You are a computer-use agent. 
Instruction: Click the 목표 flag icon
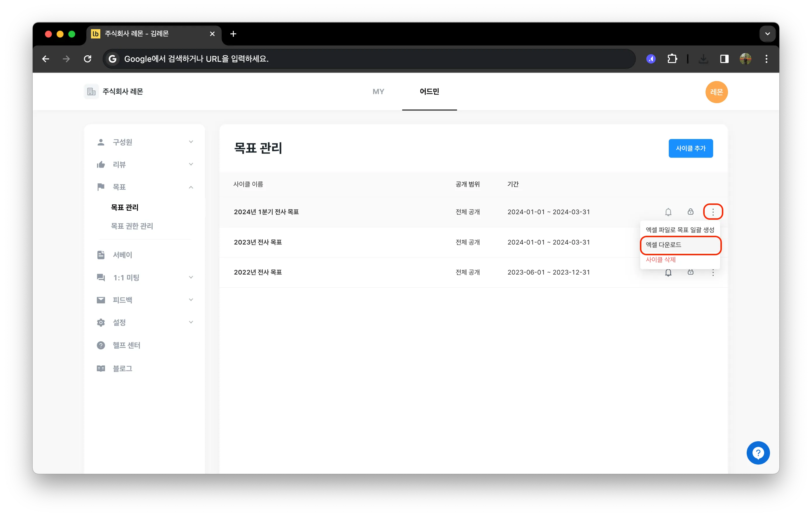101,187
